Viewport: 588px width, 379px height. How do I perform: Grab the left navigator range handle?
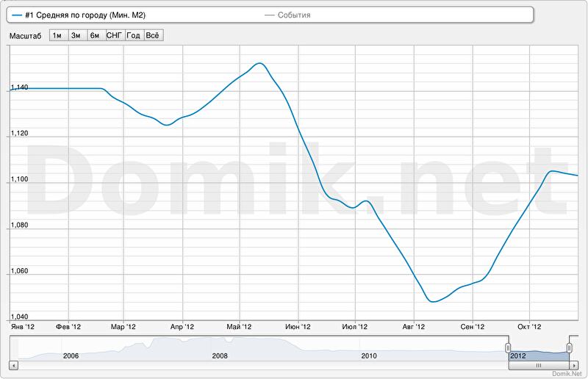(507, 347)
